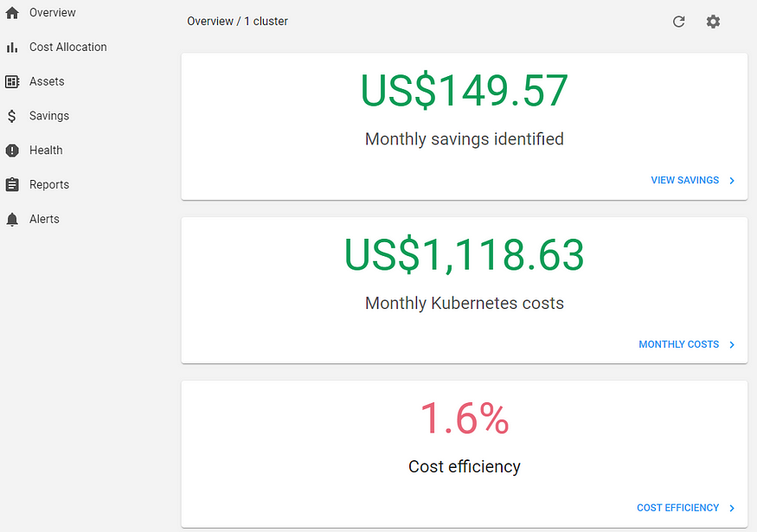Open the Reports section

point(49,184)
